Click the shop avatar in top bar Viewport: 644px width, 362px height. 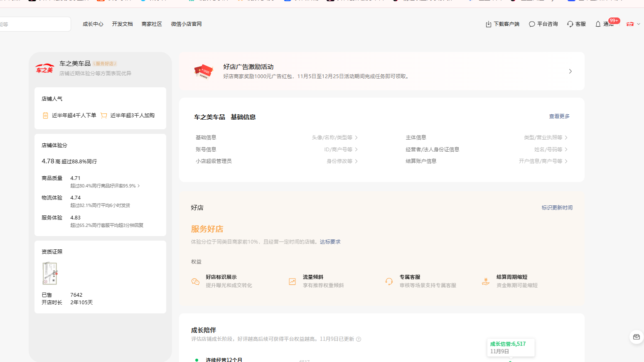pyautogui.click(x=630, y=24)
